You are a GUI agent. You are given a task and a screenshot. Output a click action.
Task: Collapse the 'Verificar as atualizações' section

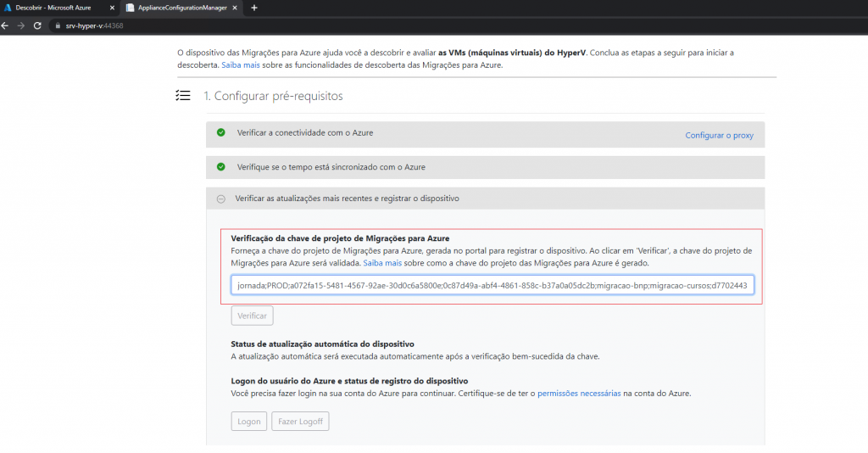[220, 199]
